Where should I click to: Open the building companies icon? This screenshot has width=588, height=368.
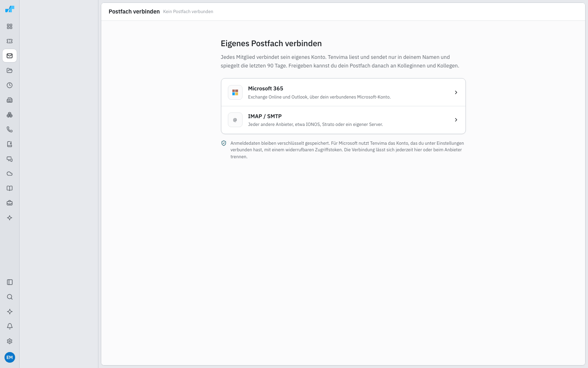click(x=9, y=100)
